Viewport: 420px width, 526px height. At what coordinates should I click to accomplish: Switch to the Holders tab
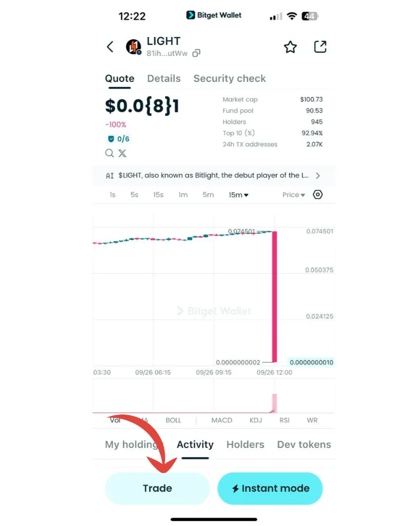[245, 445]
